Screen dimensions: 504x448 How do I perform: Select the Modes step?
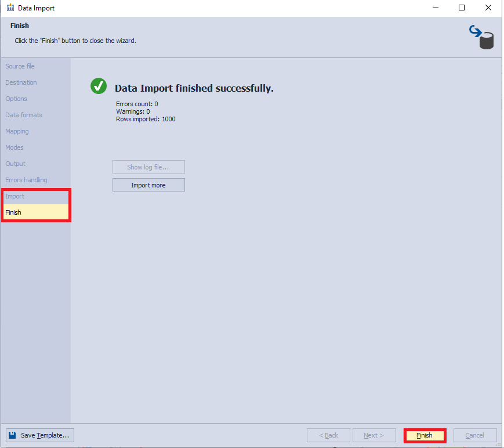point(14,147)
